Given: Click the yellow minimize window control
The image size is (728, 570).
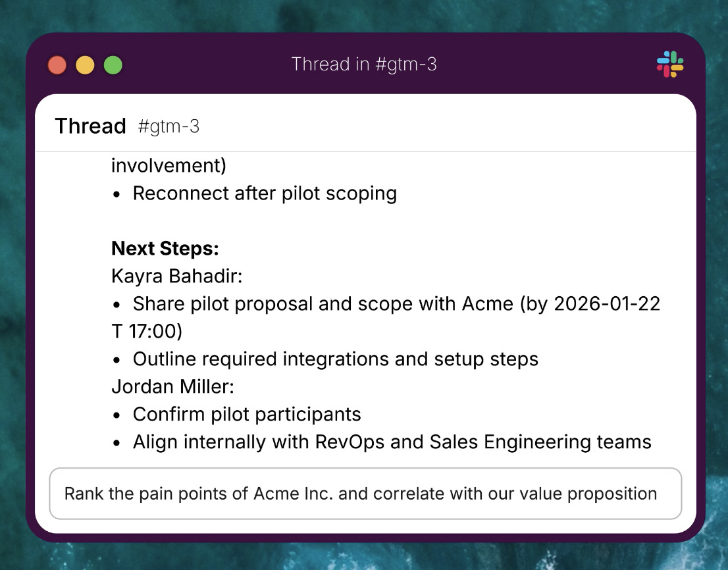Looking at the screenshot, I should (84, 65).
